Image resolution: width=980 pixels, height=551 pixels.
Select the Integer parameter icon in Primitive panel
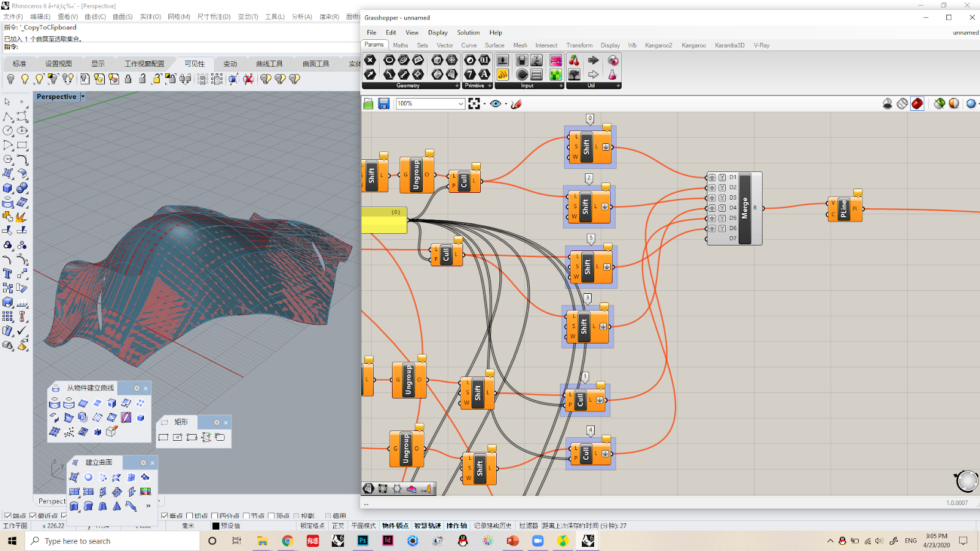point(470,75)
